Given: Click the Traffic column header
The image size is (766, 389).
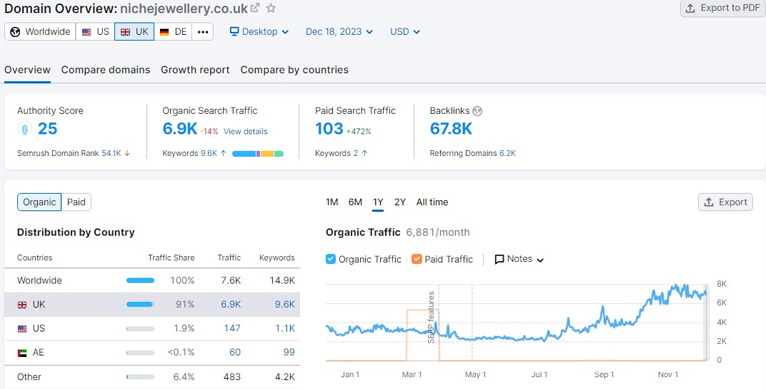Looking at the screenshot, I should [229, 258].
